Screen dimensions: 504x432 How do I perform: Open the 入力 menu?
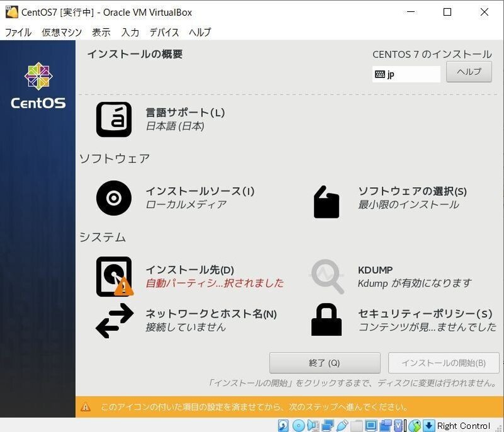click(x=130, y=32)
